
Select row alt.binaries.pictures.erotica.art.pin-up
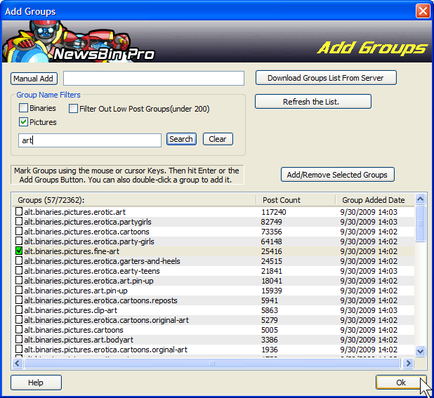213,281
